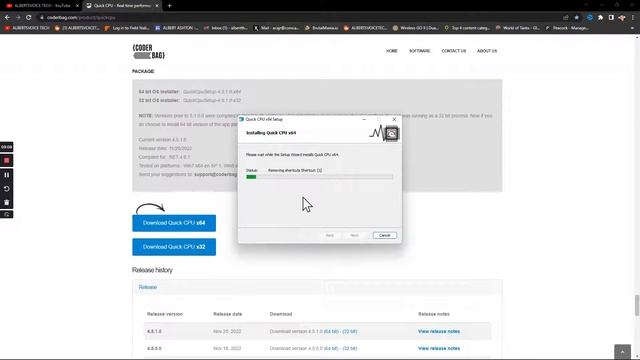Click the Download Quick CPU x64 button
Image resolution: width=640 pixels, height=360 pixels.
click(x=174, y=223)
